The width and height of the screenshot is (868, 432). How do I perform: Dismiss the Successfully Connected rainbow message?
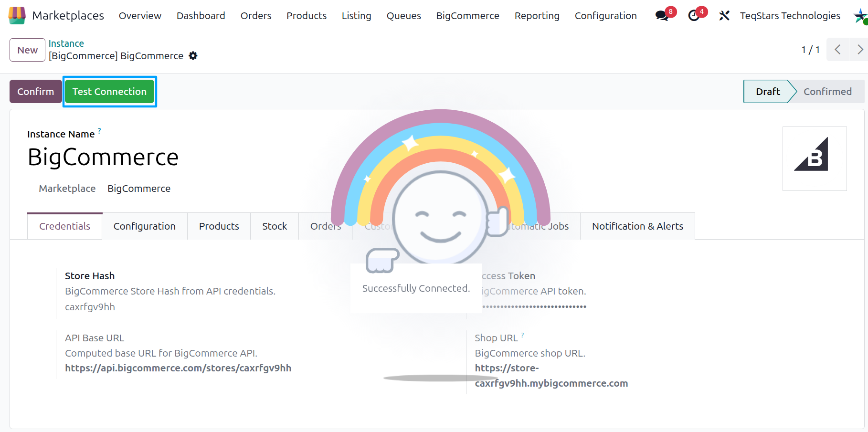tap(416, 288)
